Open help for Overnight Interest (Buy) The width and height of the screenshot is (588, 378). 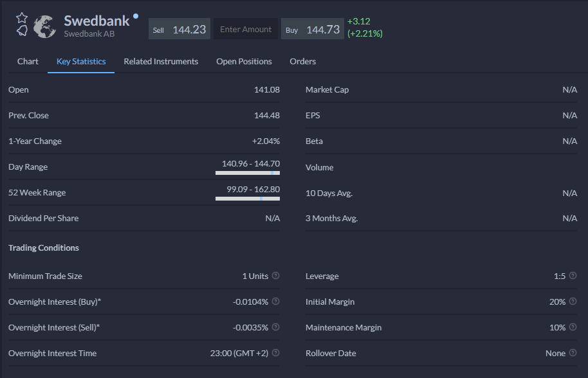point(275,301)
